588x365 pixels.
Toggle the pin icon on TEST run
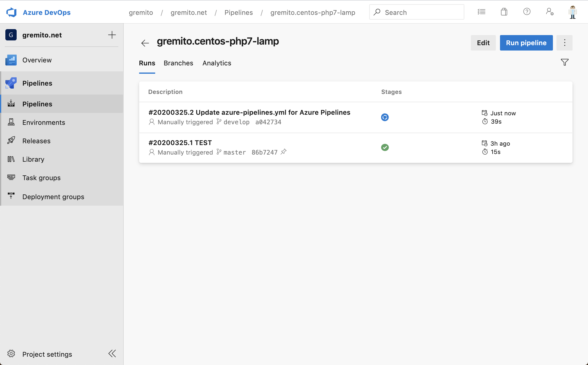284,152
